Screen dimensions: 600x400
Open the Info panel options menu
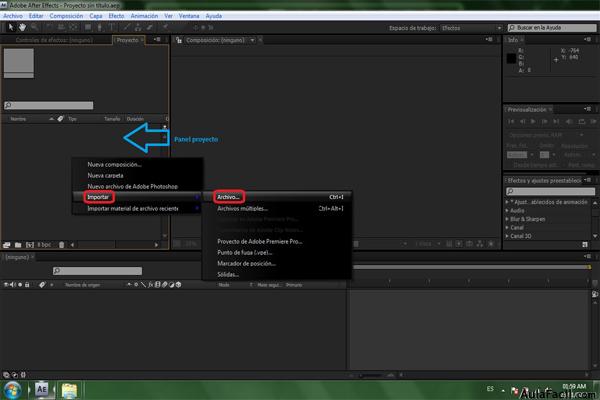click(x=587, y=39)
